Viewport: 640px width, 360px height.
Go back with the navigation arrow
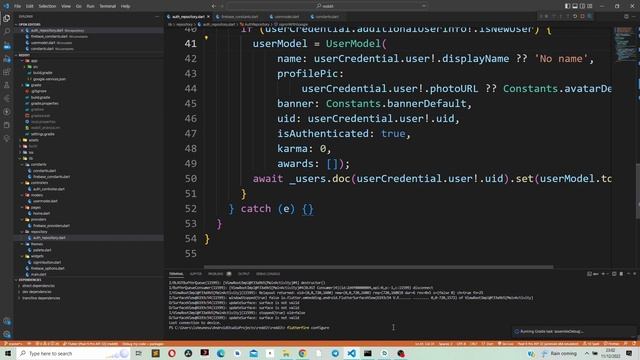pyautogui.click(x=213, y=6)
